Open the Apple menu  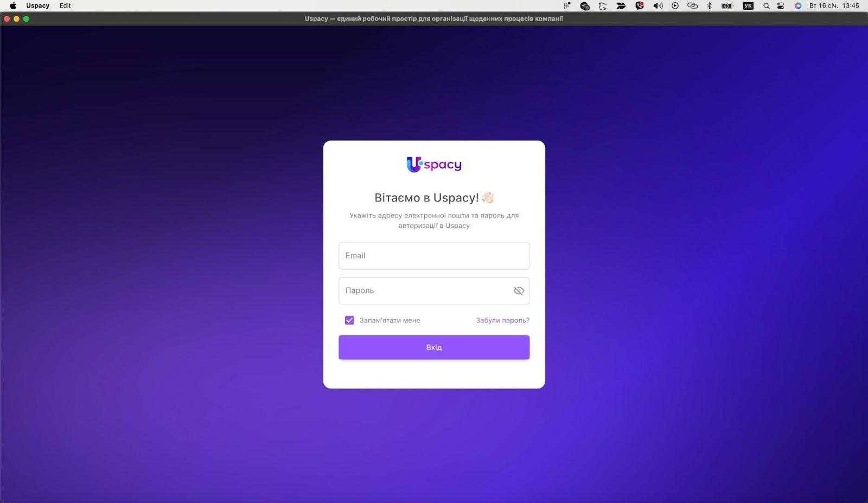tap(13, 5)
